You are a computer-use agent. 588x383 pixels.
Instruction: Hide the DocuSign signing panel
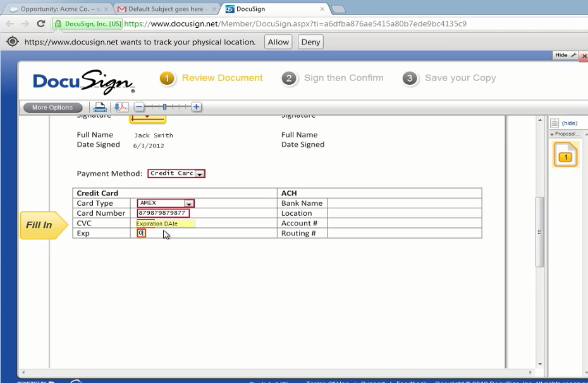pyautogui.click(x=565, y=55)
